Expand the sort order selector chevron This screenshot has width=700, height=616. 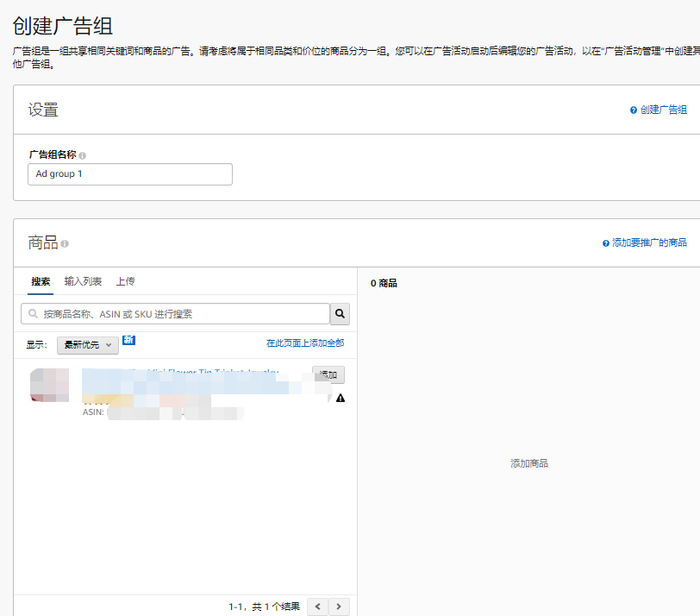(107, 344)
